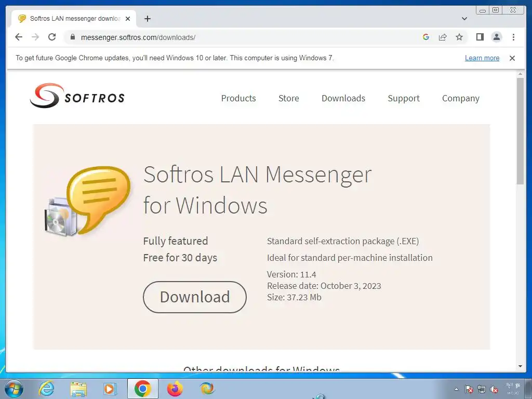This screenshot has width=532, height=399.
Task: Expand the tab search chevron
Action: [x=464, y=19]
